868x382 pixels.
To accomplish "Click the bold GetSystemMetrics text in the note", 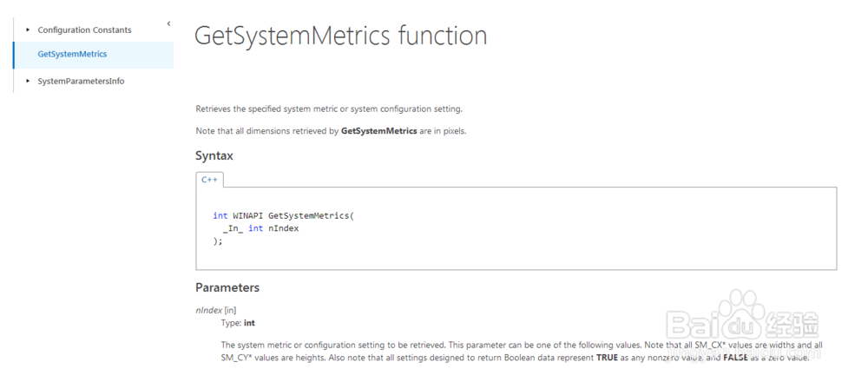I will [379, 132].
